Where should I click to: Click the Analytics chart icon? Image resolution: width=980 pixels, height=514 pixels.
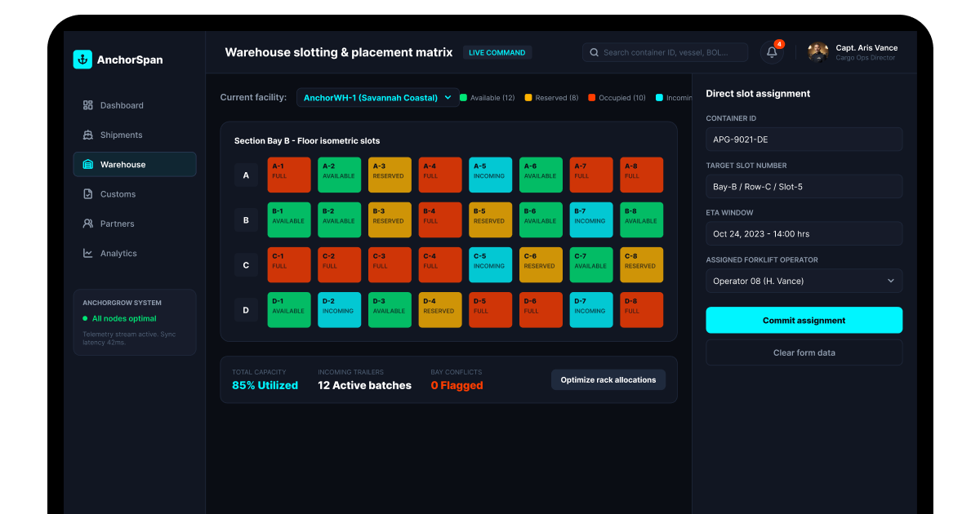[x=88, y=253]
